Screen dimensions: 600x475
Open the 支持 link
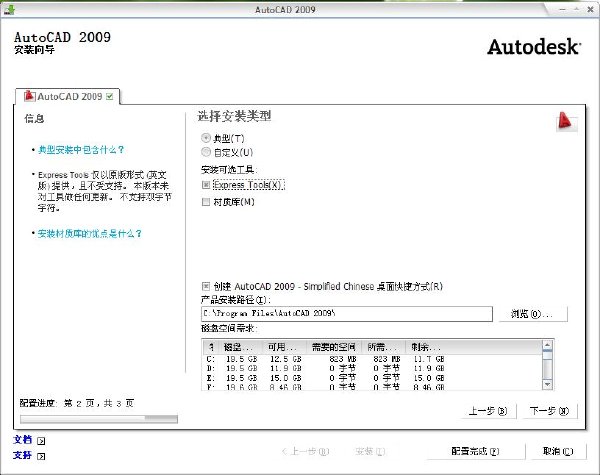23,455
